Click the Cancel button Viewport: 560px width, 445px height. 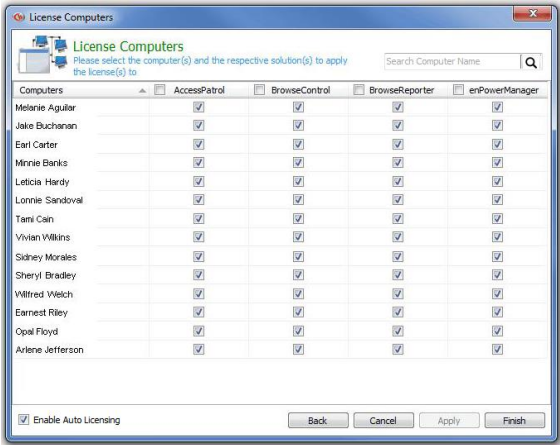383,420
